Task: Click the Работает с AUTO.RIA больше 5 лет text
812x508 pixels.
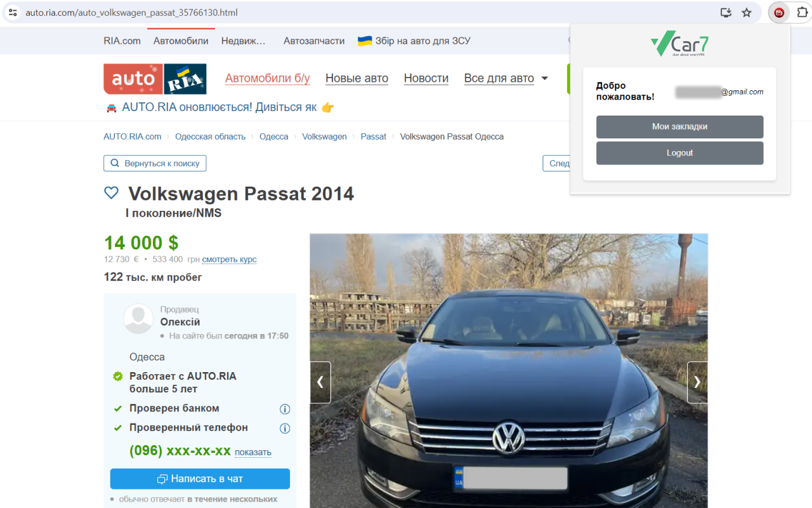Action: (x=183, y=382)
